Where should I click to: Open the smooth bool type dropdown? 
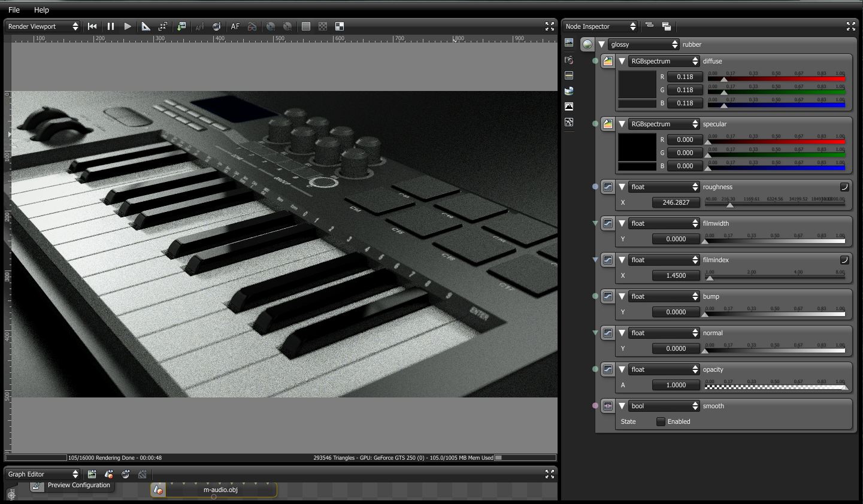(664, 406)
